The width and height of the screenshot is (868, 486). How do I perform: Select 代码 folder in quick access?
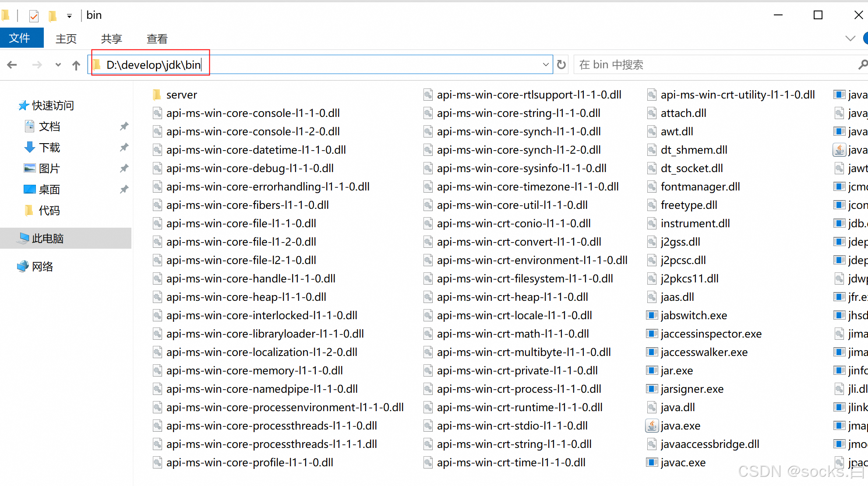click(49, 211)
